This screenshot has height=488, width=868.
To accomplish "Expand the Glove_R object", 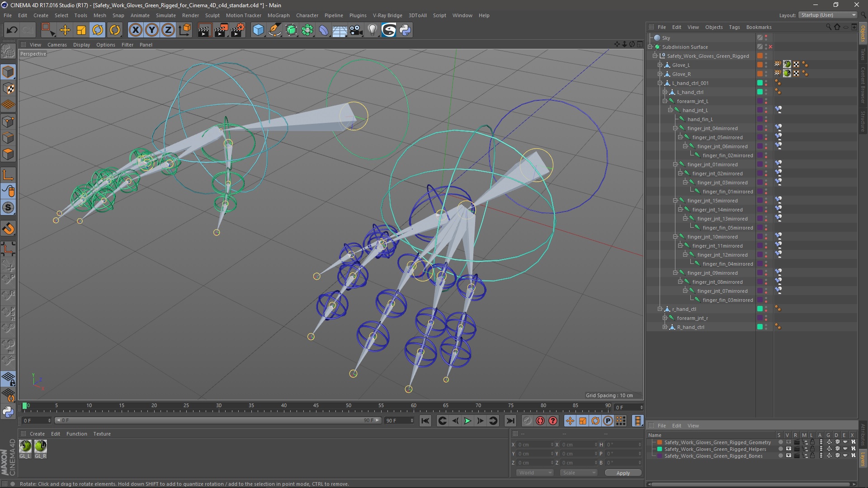I will point(660,74).
